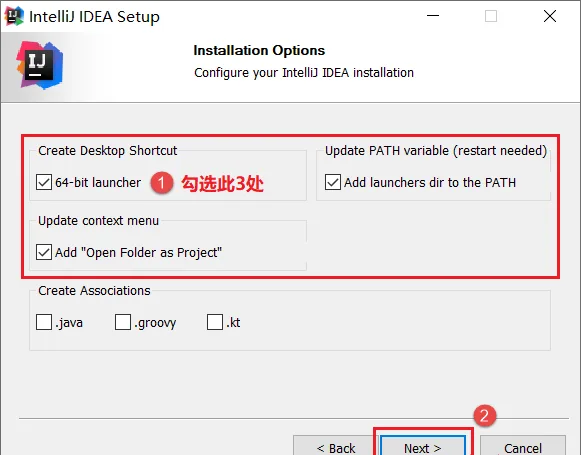Enable the .kt association checkbox
The width and height of the screenshot is (581, 455).
(x=215, y=322)
